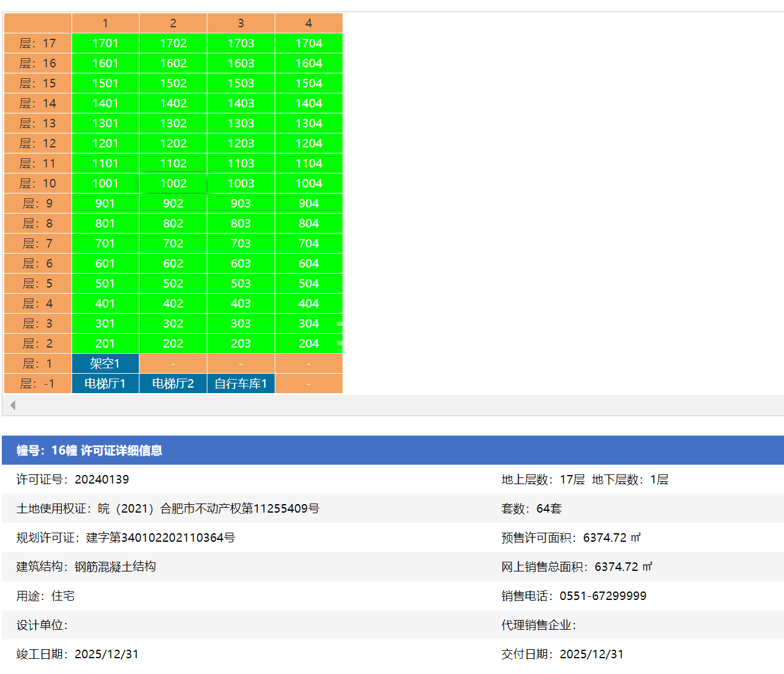Click the 建筑结构: 钢筋混凝土结构 text
784x674 pixels.
(86, 567)
